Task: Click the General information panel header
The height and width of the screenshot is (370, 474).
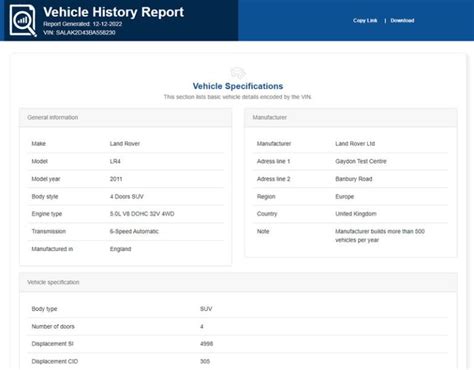Action: point(125,117)
